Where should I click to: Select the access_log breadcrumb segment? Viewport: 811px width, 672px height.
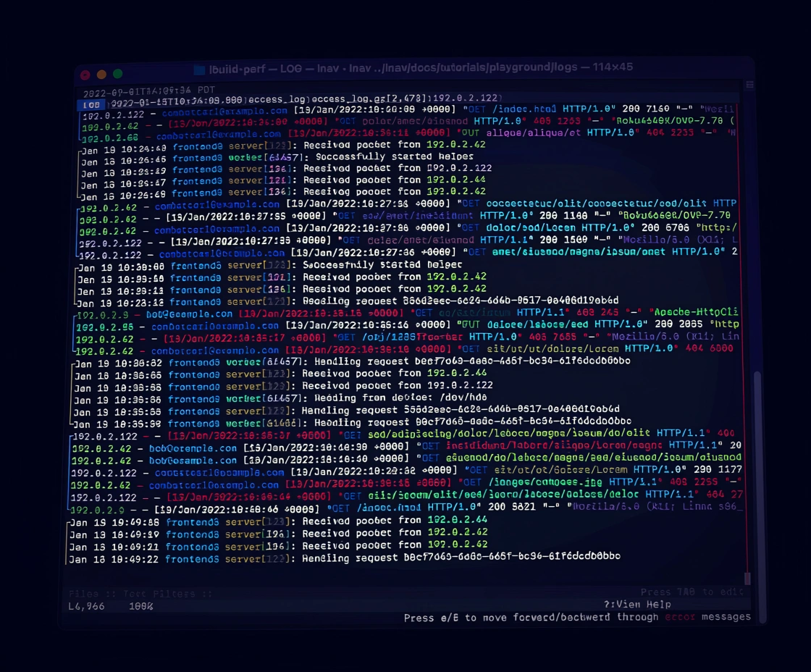(279, 99)
